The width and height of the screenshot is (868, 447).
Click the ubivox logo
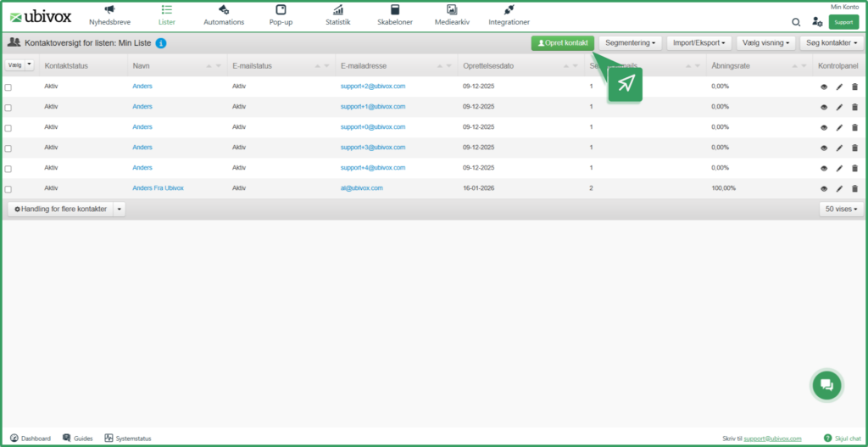tap(41, 17)
